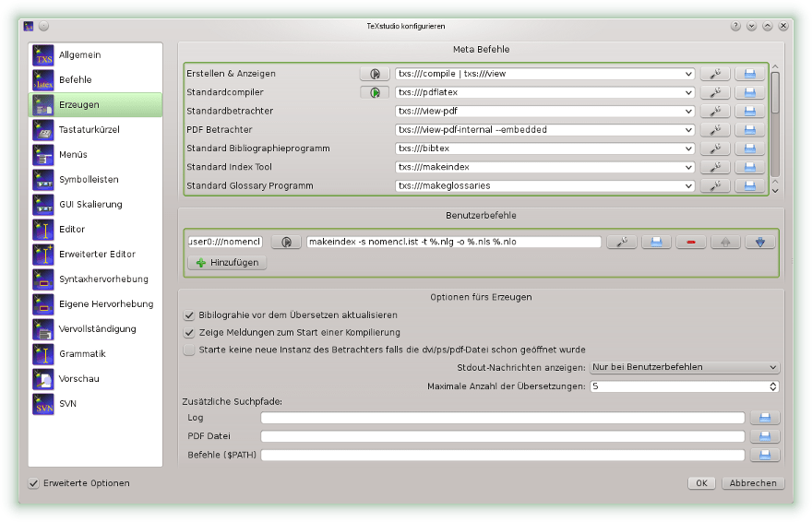Viewport: 812px width, 522px height.
Task: Browse file for PDF Betrachter
Action: pos(750,130)
